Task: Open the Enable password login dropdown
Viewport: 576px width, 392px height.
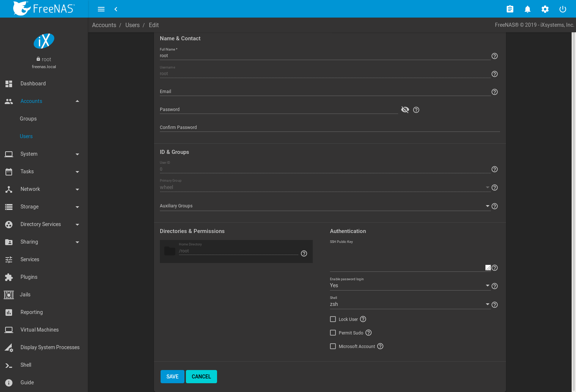Action: point(410,285)
